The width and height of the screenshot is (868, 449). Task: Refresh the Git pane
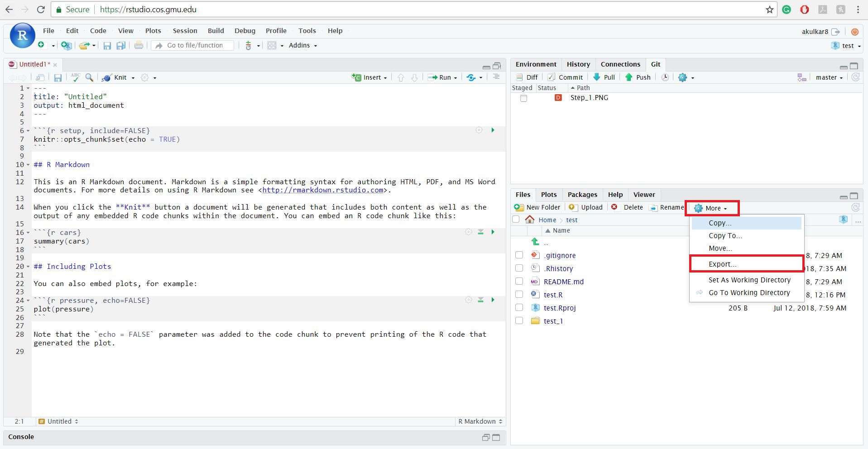coord(856,77)
